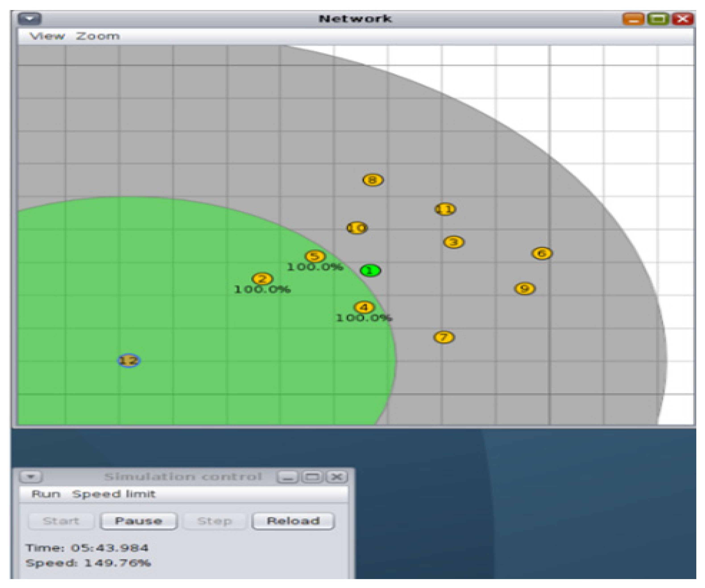Click mote node 4
Viewport: 705px width, 588px height.
click(x=364, y=307)
